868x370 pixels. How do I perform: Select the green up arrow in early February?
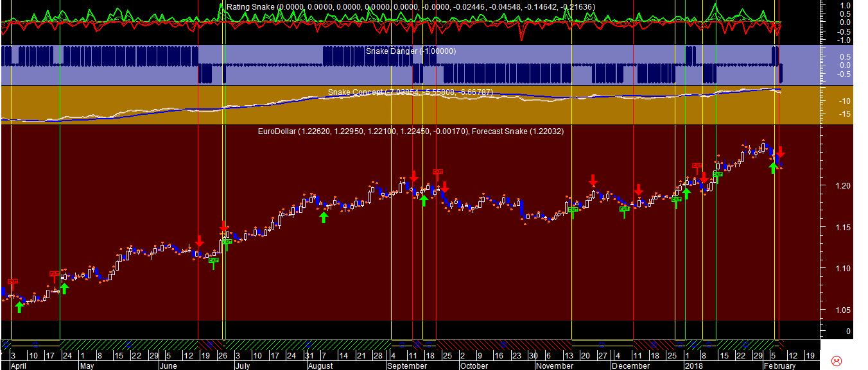(774, 167)
